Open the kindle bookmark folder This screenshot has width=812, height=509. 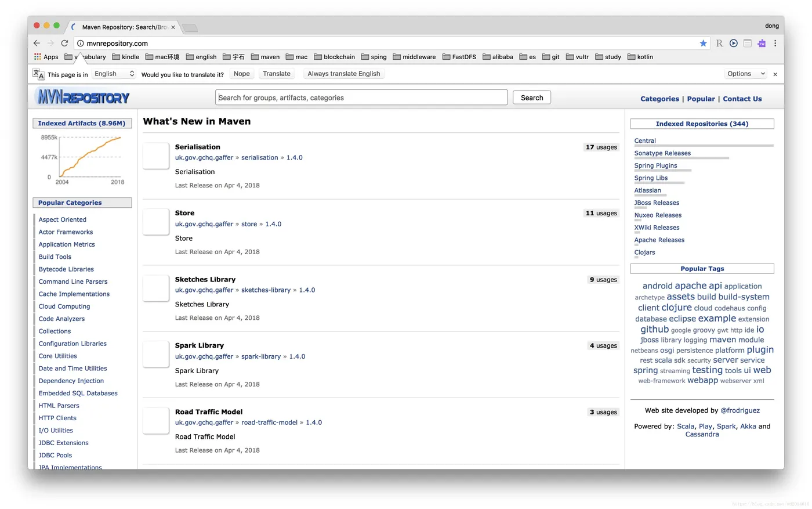tap(126, 57)
